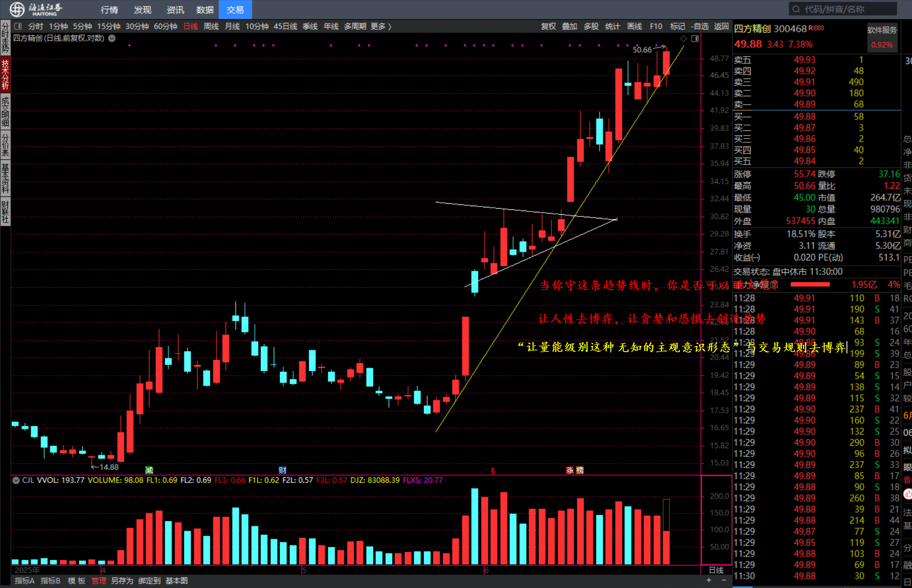This screenshot has height=588, width=912.
Task: Click the 日线 label at chart corner
Action: tap(716, 570)
